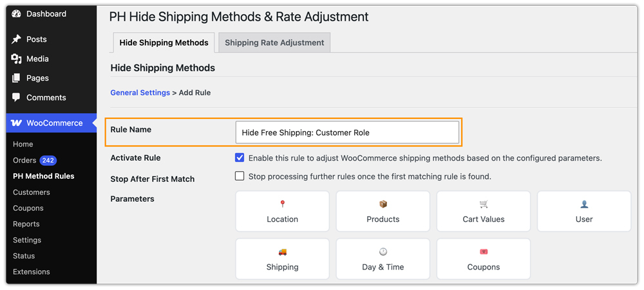644x290 pixels.
Task: Click the Posts pushpin icon
Action: (16, 39)
